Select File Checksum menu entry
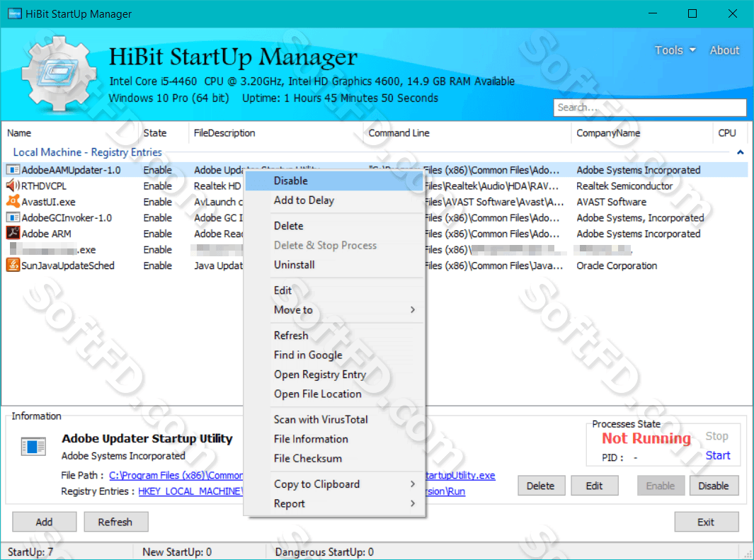 pos(334,459)
